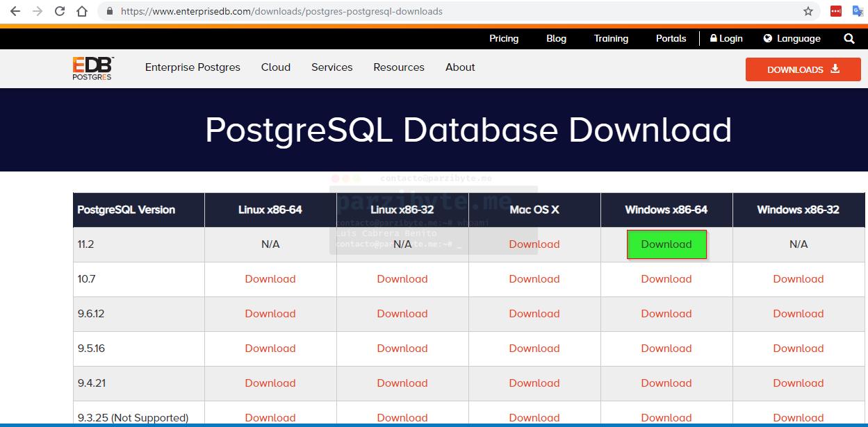Click the browser forward arrow
The height and width of the screenshot is (427, 868).
[x=38, y=11]
